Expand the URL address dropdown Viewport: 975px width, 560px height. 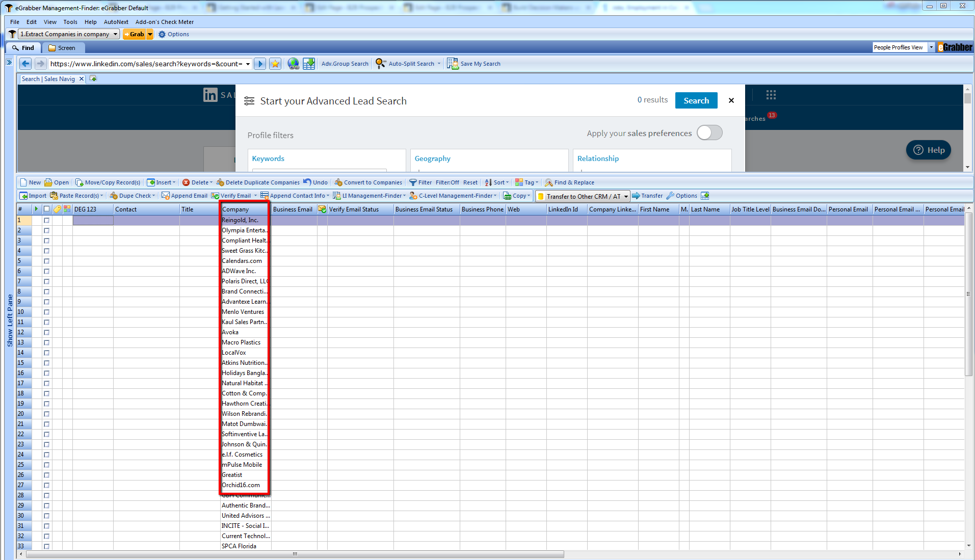click(x=248, y=64)
